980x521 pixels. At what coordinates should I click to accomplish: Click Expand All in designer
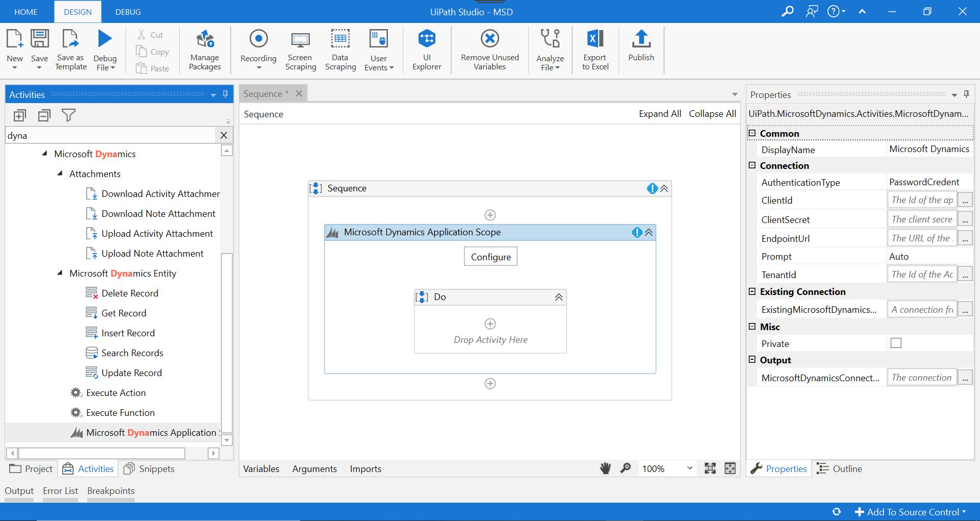click(x=660, y=114)
